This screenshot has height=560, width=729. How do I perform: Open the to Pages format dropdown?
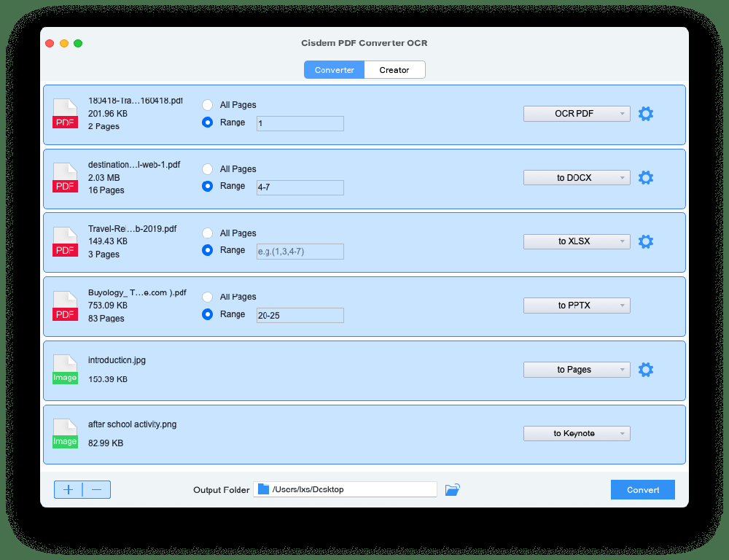[577, 370]
